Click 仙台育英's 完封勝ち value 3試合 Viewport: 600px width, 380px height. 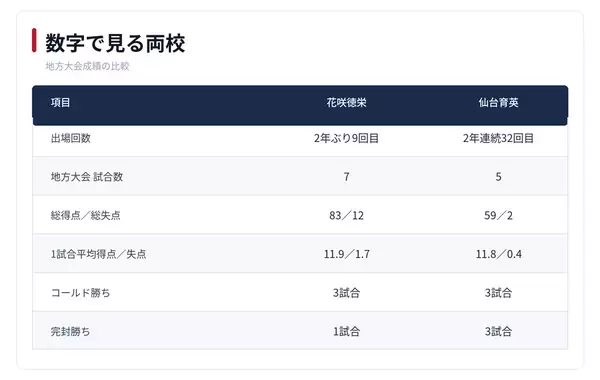(498, 331)
